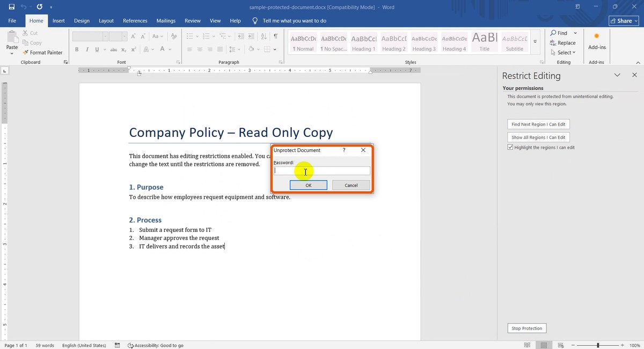Center the paragraph text
The height and width of the screenshot is (349, 644).
200,49
